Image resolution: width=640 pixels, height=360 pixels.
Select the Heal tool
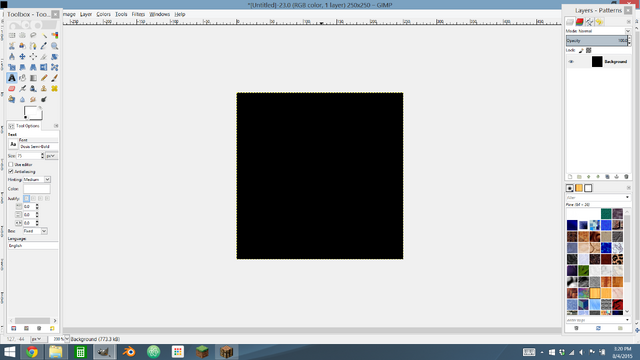tap(54, 88)
